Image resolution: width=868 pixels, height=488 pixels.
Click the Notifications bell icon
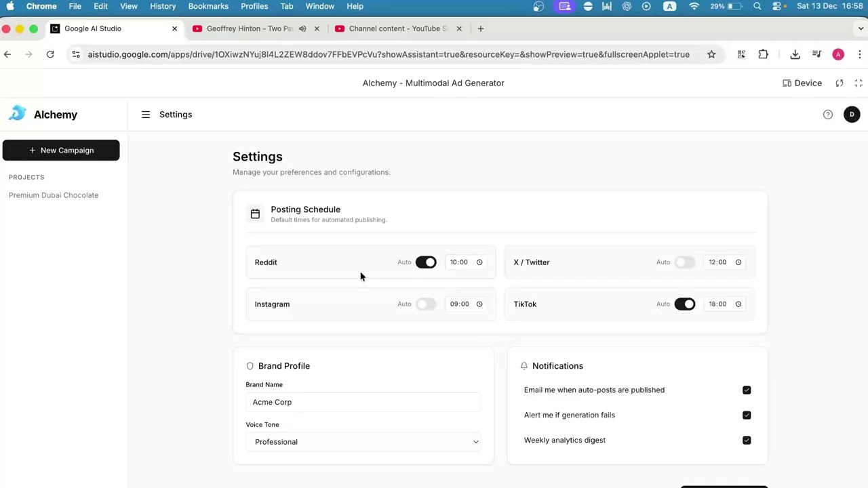[x=524, y=366]
